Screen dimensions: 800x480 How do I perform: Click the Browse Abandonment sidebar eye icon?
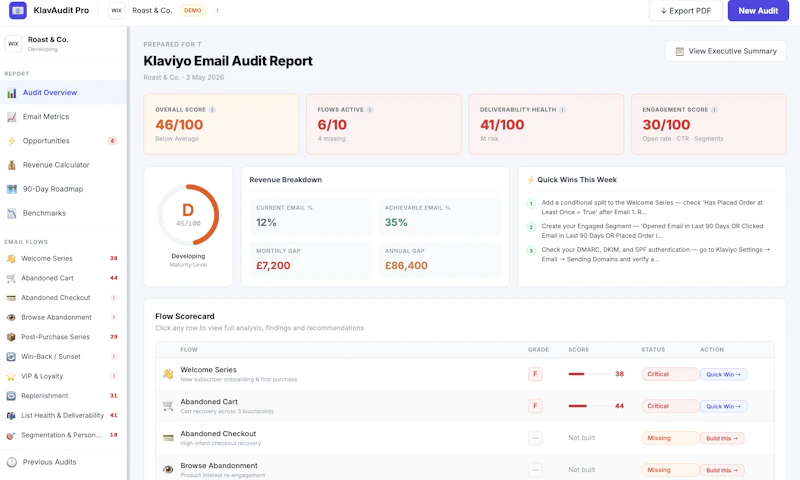coord(11,317)
